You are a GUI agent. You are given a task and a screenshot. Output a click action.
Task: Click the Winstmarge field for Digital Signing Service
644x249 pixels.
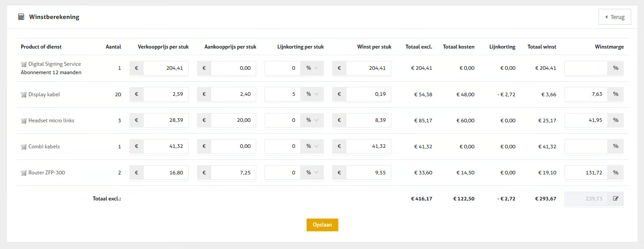point(586,68)
